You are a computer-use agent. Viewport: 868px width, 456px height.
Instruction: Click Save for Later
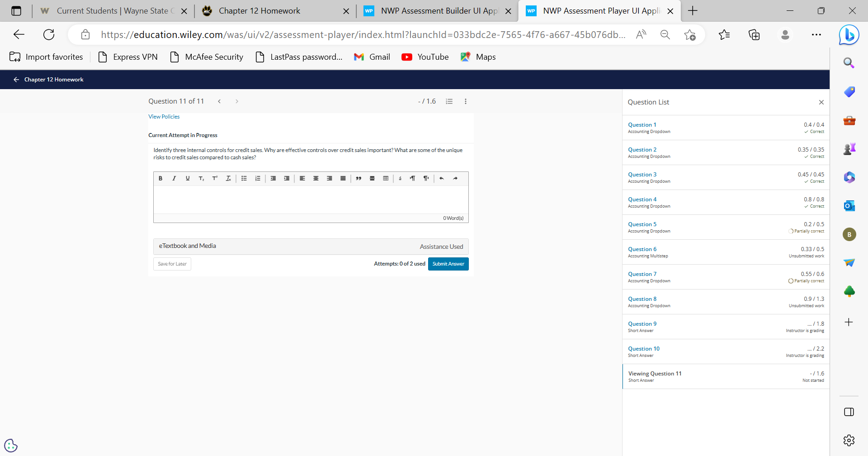point(172,264)
